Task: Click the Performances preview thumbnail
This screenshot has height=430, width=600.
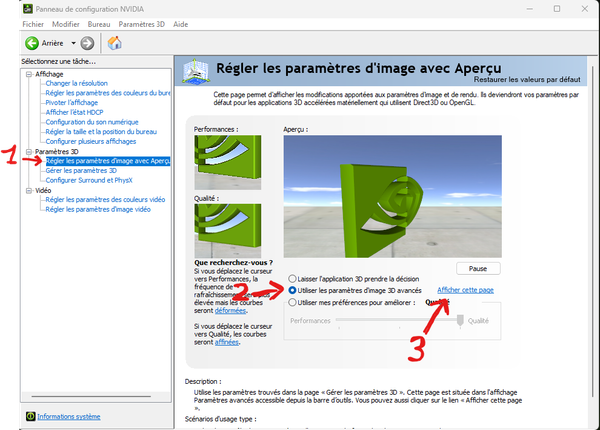Action: 228,162
